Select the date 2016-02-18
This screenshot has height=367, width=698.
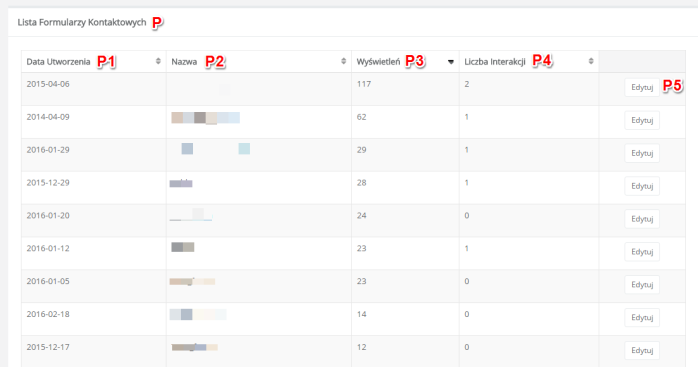(48, 314)
